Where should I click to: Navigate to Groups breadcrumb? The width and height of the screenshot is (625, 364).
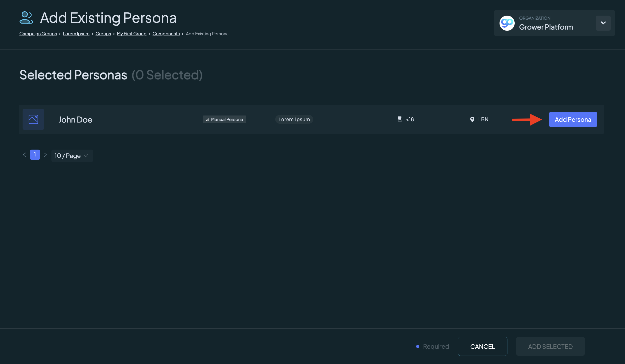coord(103,34)
